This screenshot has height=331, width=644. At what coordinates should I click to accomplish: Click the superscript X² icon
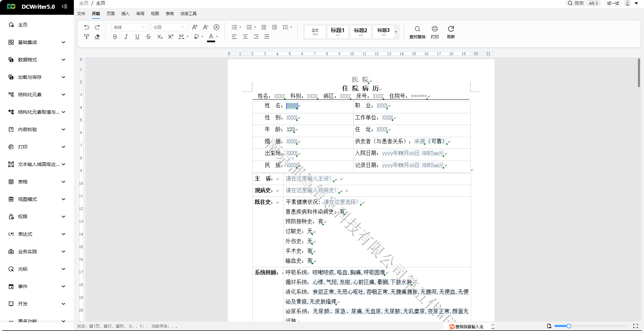(x=170, y=37)
